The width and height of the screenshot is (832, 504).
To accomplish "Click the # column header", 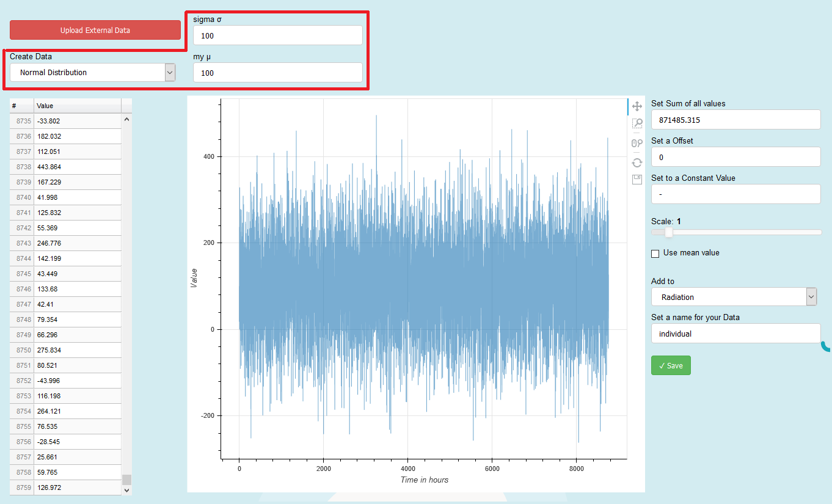I will (x=21, y=106).
